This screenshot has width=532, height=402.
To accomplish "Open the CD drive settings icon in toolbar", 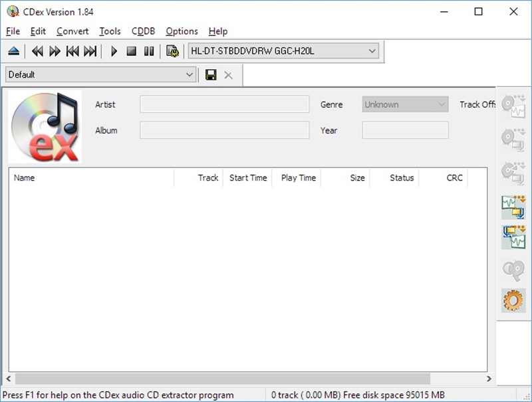I will [172, 51].
